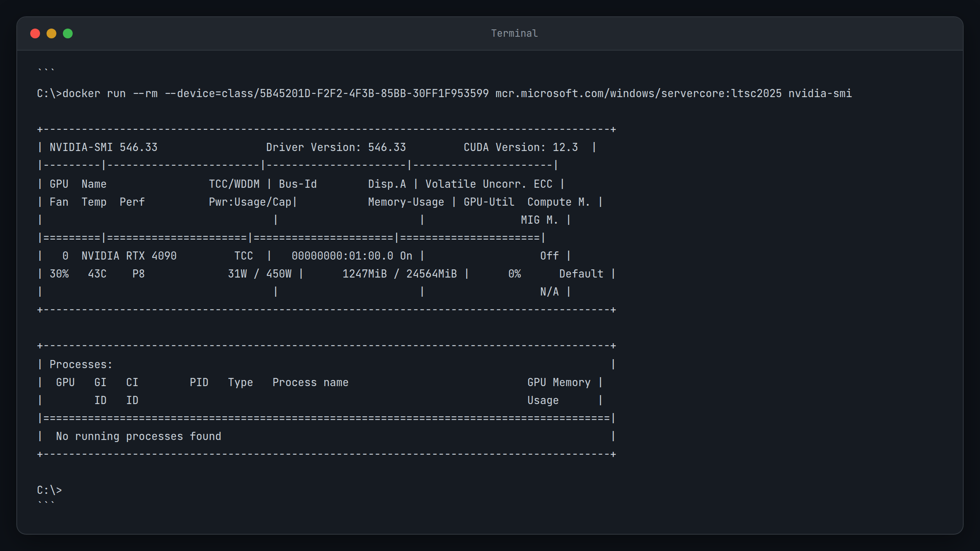Screen dimensions: 980x551
Task: Click the red close traffic light
Action: click(36, 33)
